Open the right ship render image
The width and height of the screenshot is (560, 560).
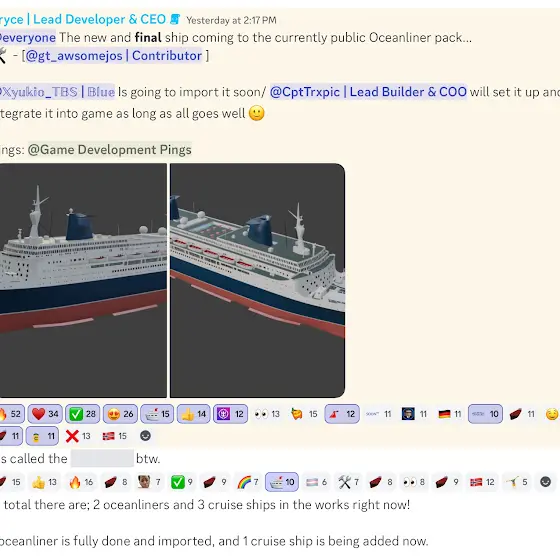pos(258,280)
